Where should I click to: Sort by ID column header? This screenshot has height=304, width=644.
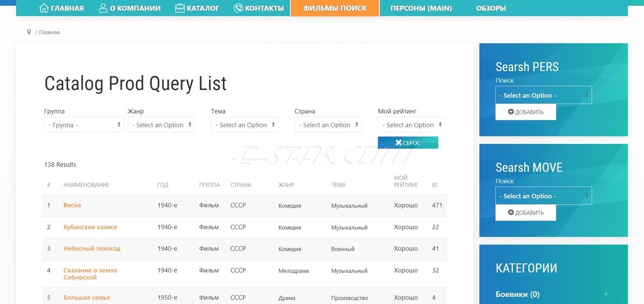click(x=435, y=185)
